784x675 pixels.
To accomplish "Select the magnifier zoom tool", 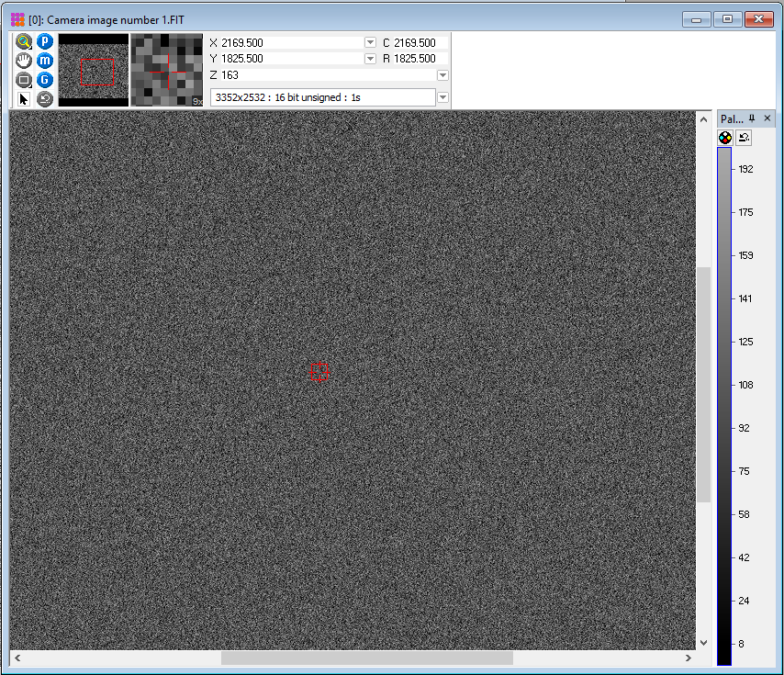I will point(23,40).
